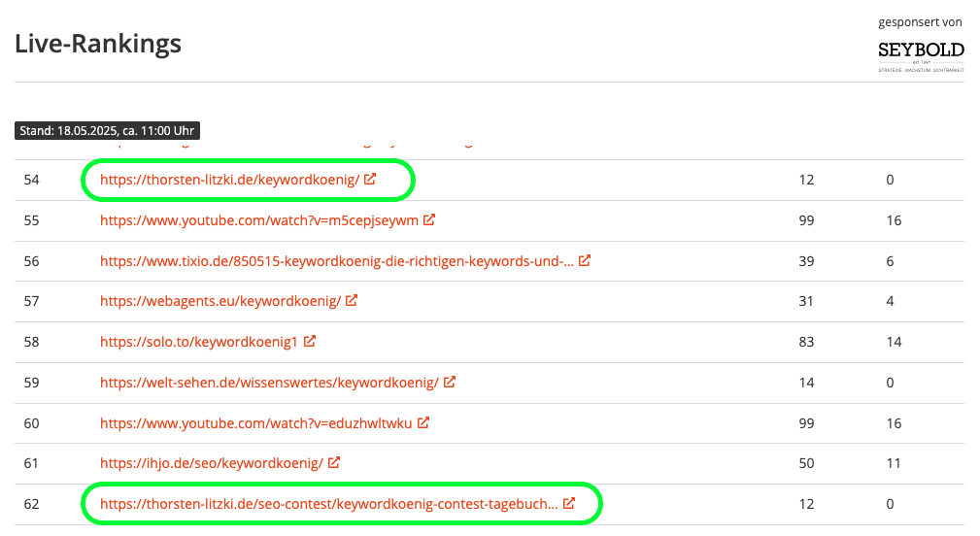Select rank number 62
Image resolution: width=980 pixels, height=536 pixels.
click(x=31, y=504)
